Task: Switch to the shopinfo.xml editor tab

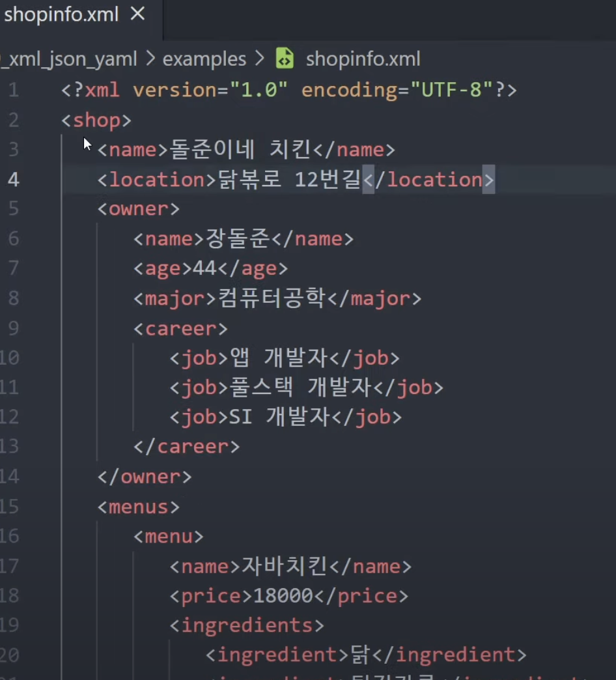Action: (x=61, y=14)
